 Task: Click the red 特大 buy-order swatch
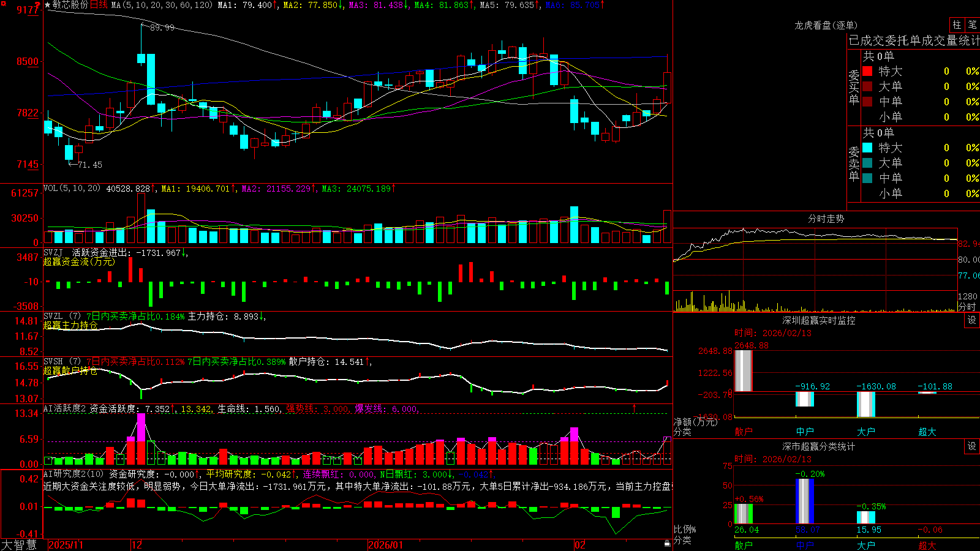pos(867,71)
